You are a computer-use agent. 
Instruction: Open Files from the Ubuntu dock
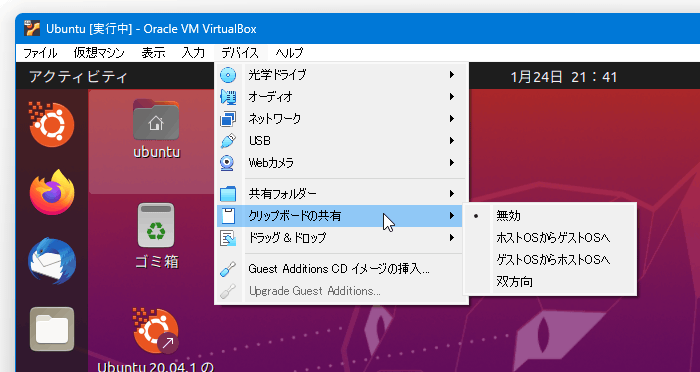[52, 329]
